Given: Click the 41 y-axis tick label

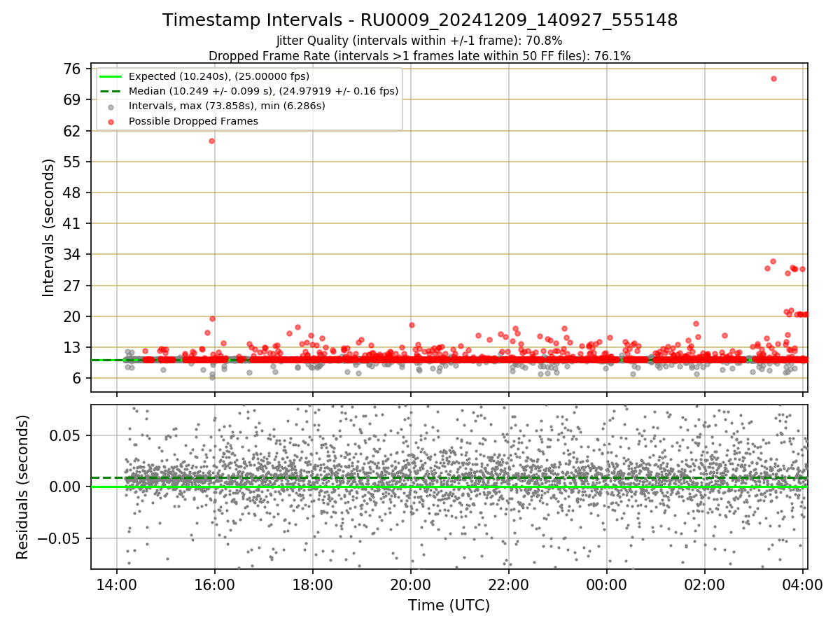Looking at the screenshot, I should click(x=72, y=224).
